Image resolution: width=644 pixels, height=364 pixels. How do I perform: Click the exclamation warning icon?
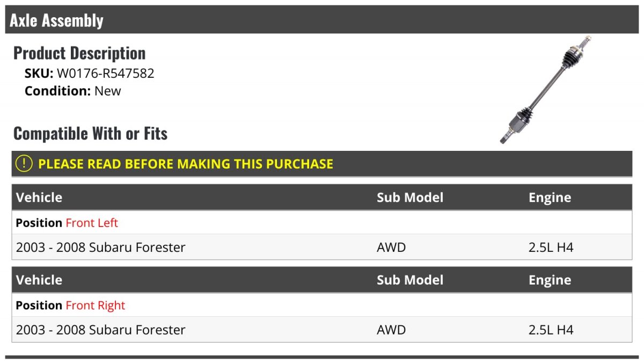[x=24, y=164]
